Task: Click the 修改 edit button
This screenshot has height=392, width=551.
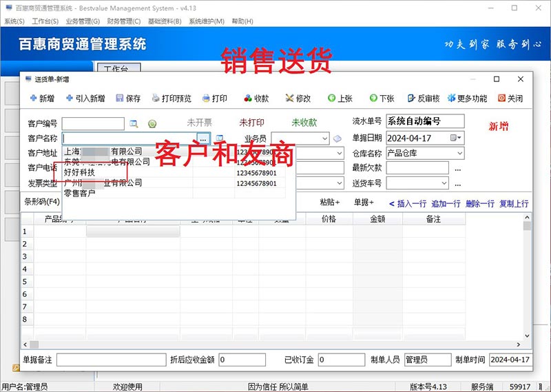Action: 298,99
